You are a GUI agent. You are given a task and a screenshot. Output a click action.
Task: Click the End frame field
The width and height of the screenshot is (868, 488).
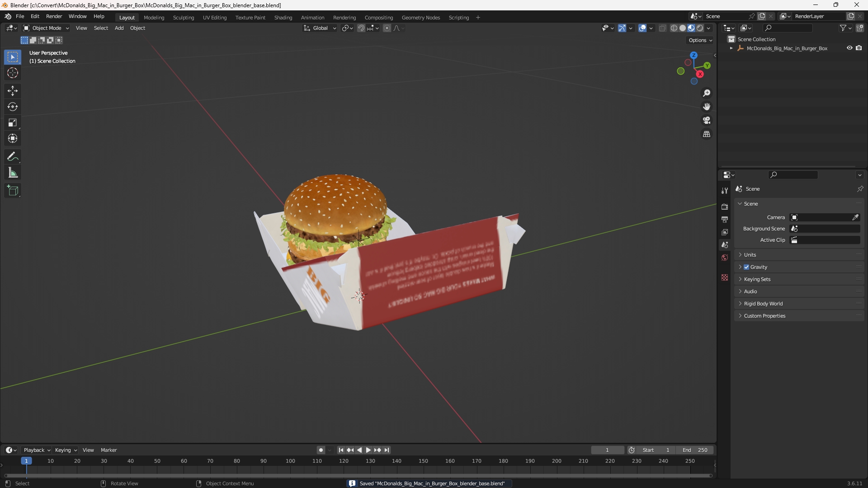[694, 450]
